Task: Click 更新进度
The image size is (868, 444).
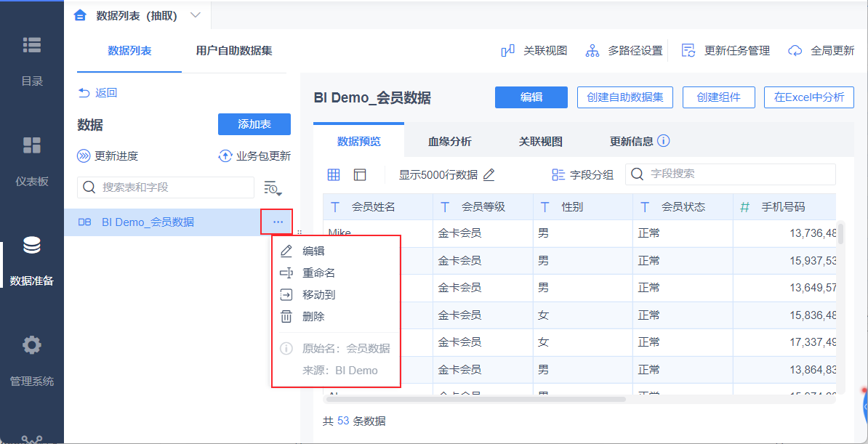Action: tap(108, 156)
